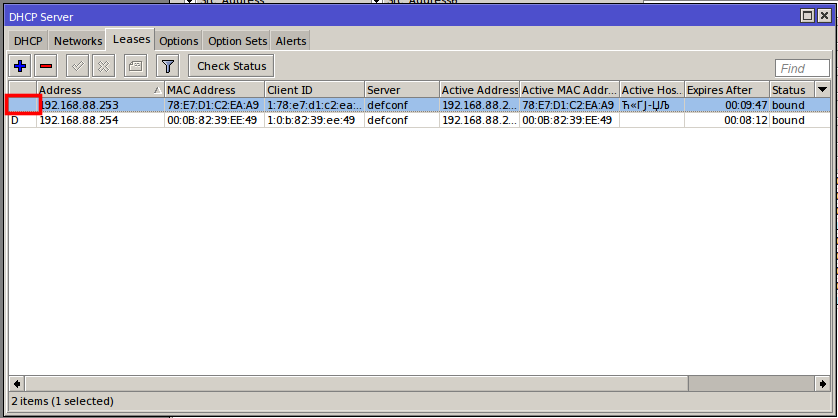Sort by Active Host Name column header
Screen dimensions: 838x418
click(652, 90)
